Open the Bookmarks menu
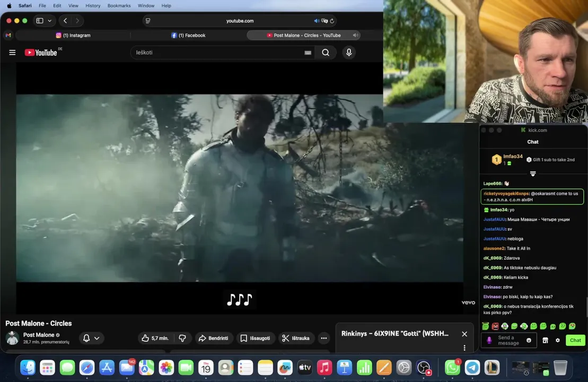Screen dimensions: 588x382 tap(119, 6)
